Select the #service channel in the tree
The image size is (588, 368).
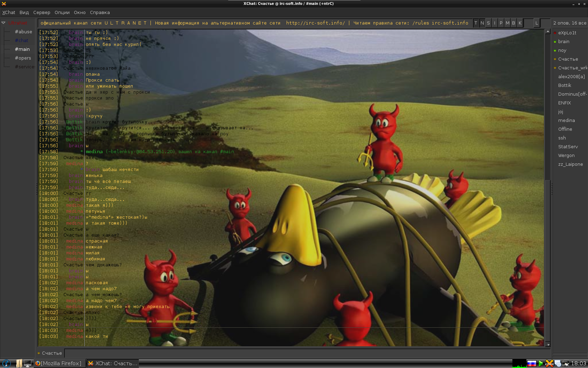coord(24,67)
